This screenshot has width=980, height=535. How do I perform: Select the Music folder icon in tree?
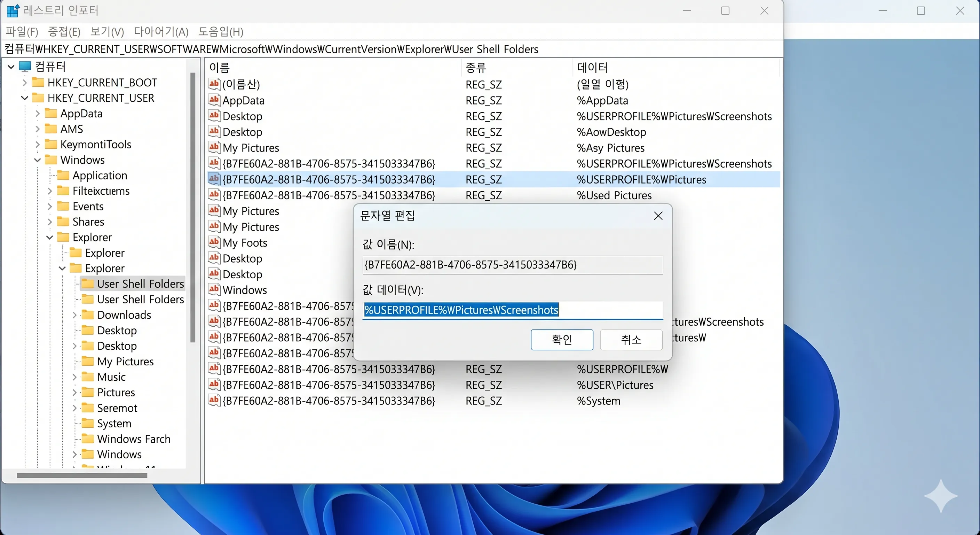coord(88,377)
